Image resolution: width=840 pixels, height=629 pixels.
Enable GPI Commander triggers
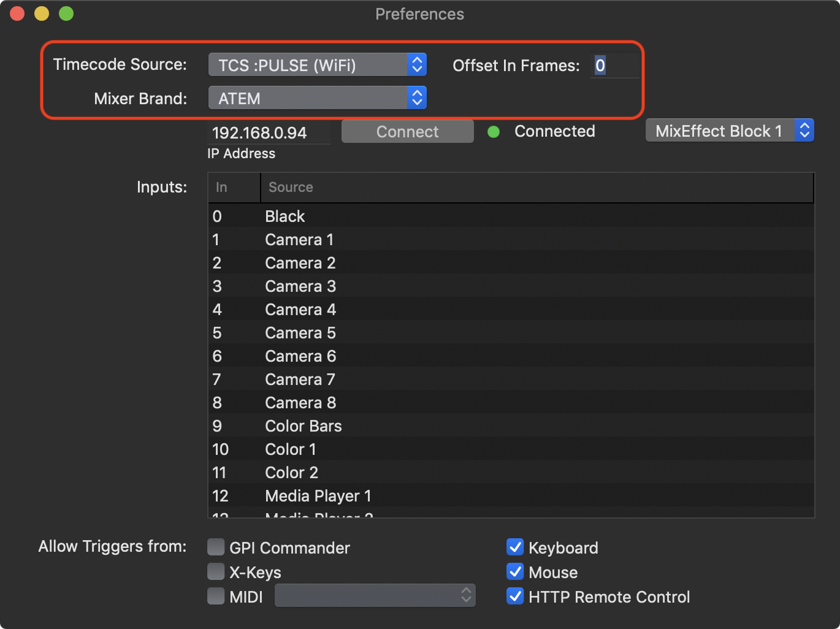[x=216, y=547]
